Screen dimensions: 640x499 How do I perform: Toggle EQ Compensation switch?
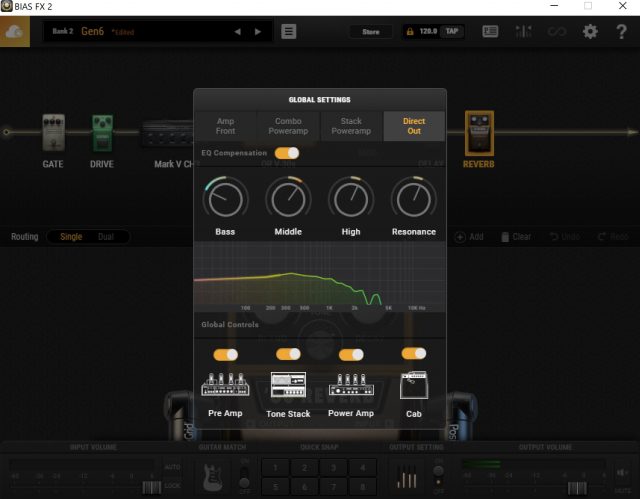(287, 153)
